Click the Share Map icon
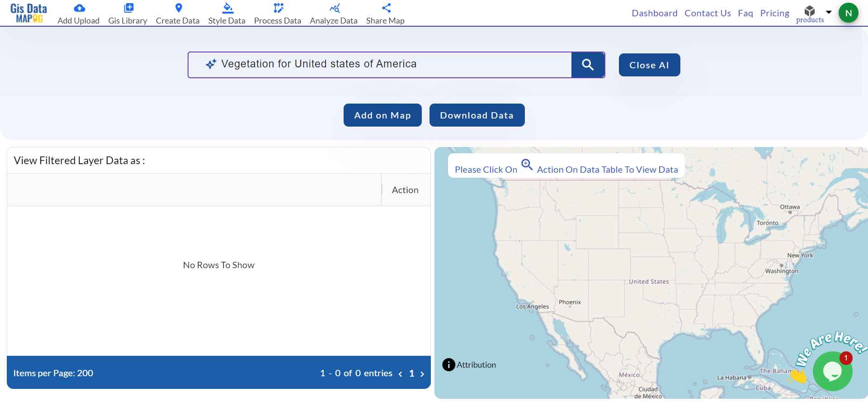868x402 pixels. point(386,8)
